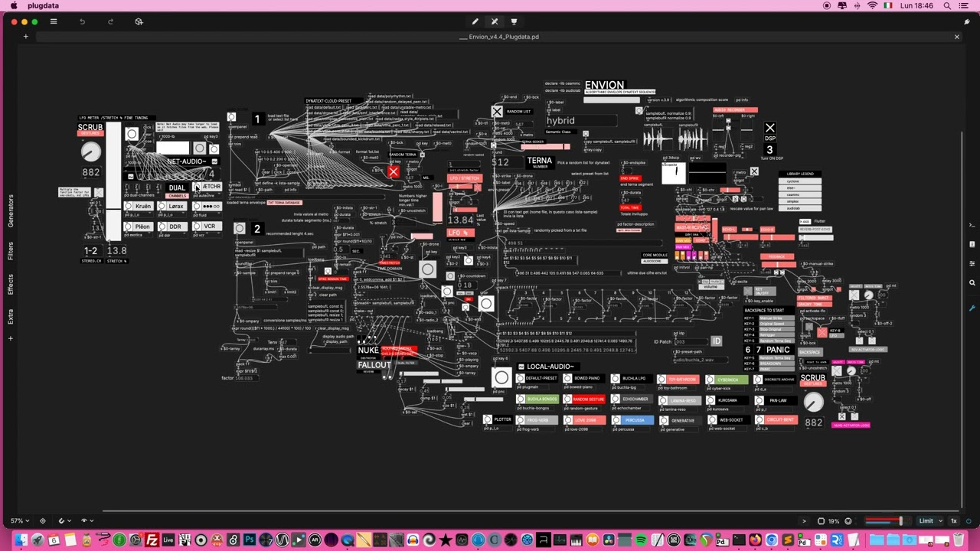The height and width of the screenshot is (551, 980).
Task: Click the 1x oversampling button
Action: click(x=954, y=521)
